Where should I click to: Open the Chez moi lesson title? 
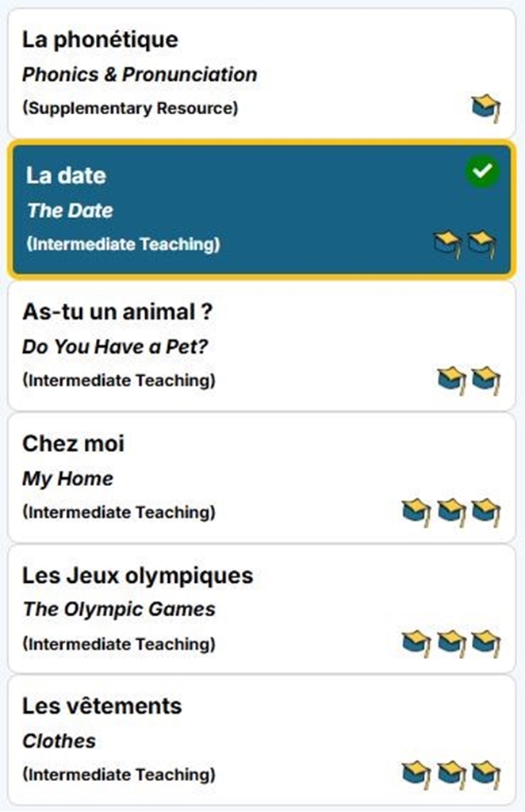click(x=73, y=443)
